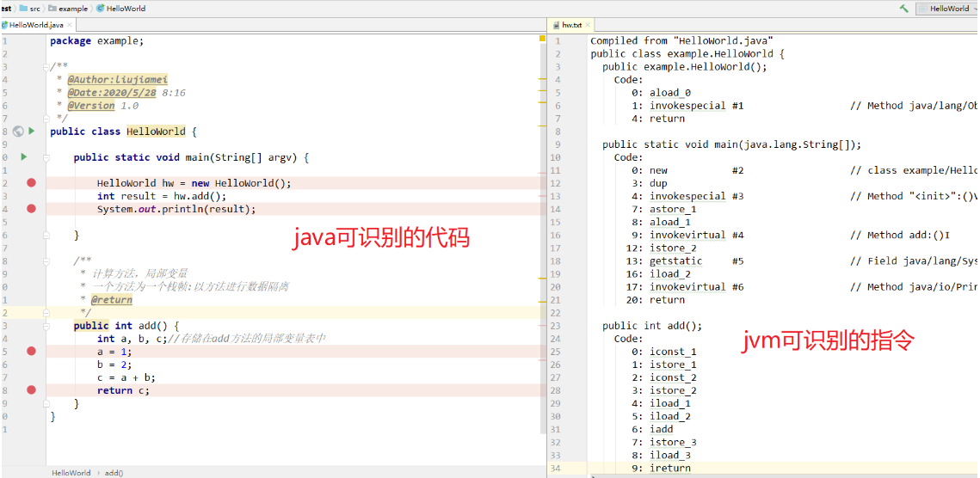Close the hw.txt tab

pos(588,25)
